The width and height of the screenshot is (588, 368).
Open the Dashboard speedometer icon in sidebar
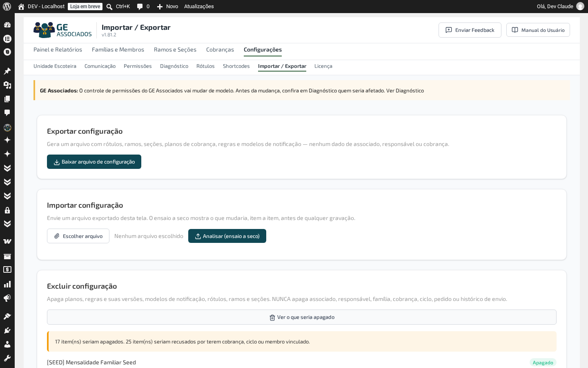click(x=7, y=25)
